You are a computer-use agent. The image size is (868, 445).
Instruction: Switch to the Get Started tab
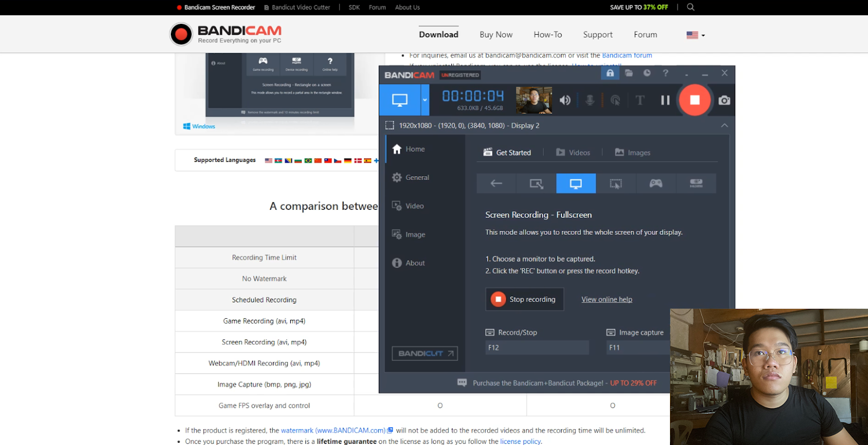[507, 152]
